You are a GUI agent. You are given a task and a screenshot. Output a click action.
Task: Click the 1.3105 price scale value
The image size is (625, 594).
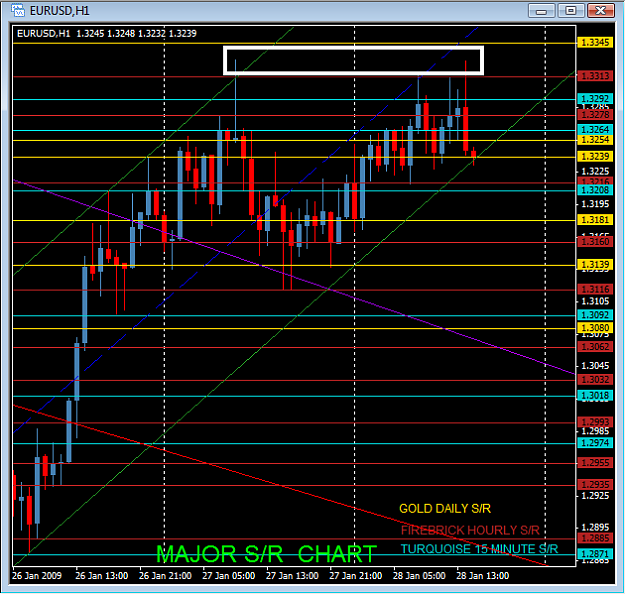pos(595,301)
